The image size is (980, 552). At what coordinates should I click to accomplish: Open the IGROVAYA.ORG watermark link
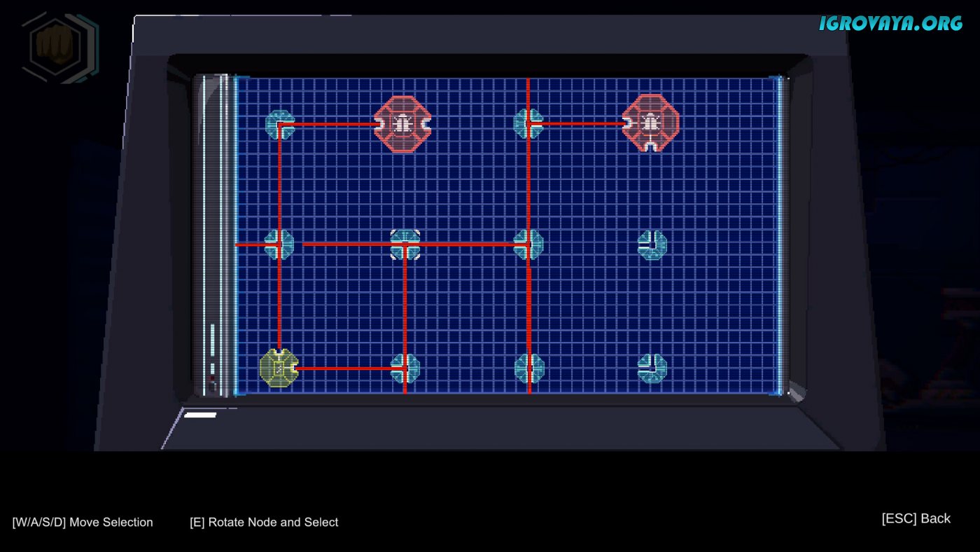890,23
